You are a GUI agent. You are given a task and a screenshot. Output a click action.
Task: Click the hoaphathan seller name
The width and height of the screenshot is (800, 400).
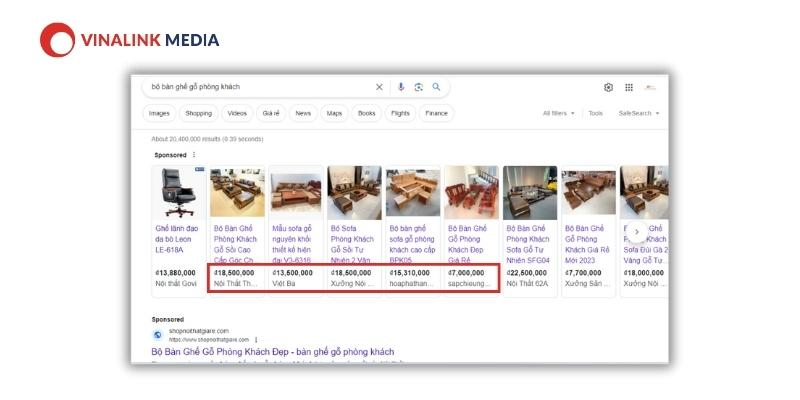pos(412,283)
